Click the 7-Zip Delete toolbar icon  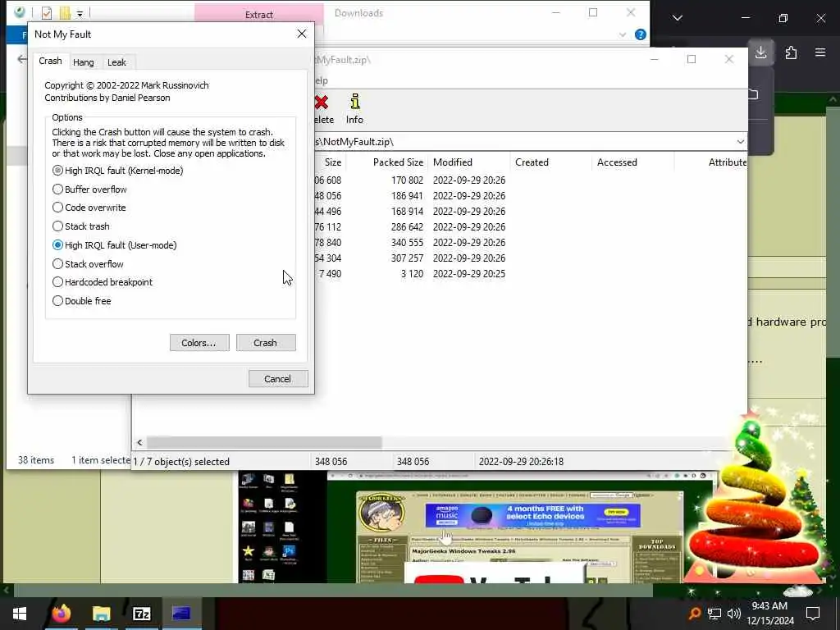pos(322,109)
